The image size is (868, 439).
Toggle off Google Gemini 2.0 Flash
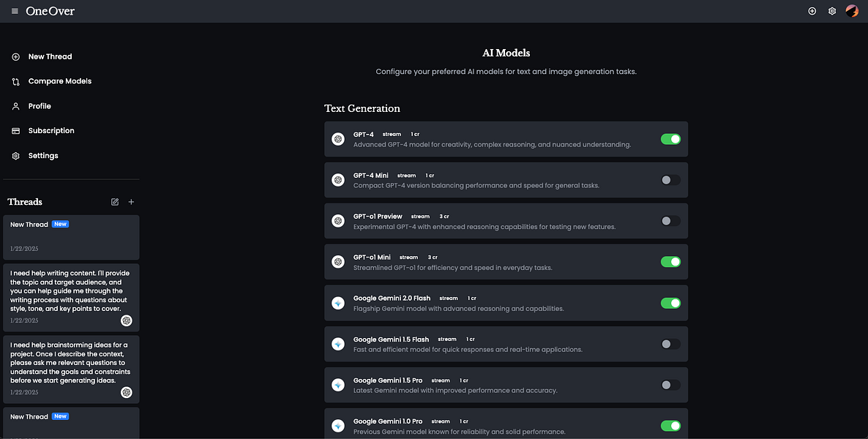tap(670, 303)
